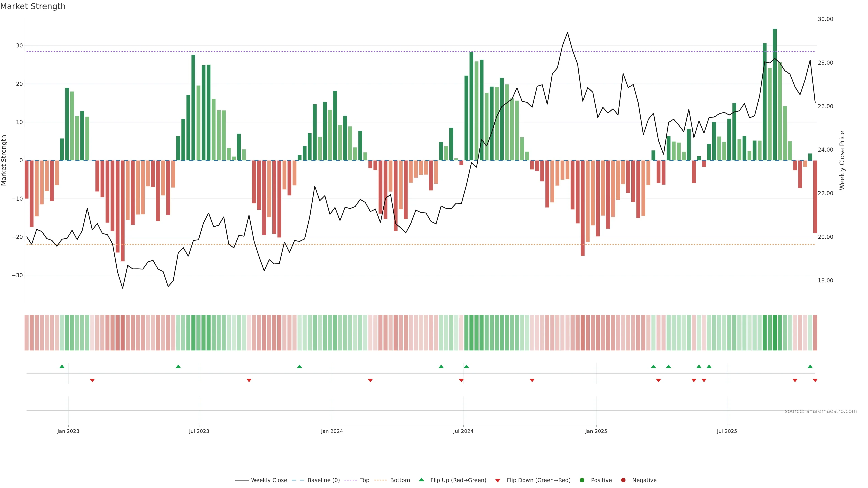Click the source: sharemaestro.com text

pyautogui.click(x=821, y=411)
